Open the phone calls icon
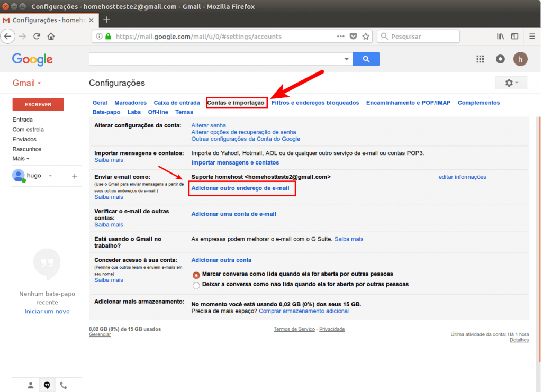This screenshot has height=392, width=542. (x=63, y=385)
